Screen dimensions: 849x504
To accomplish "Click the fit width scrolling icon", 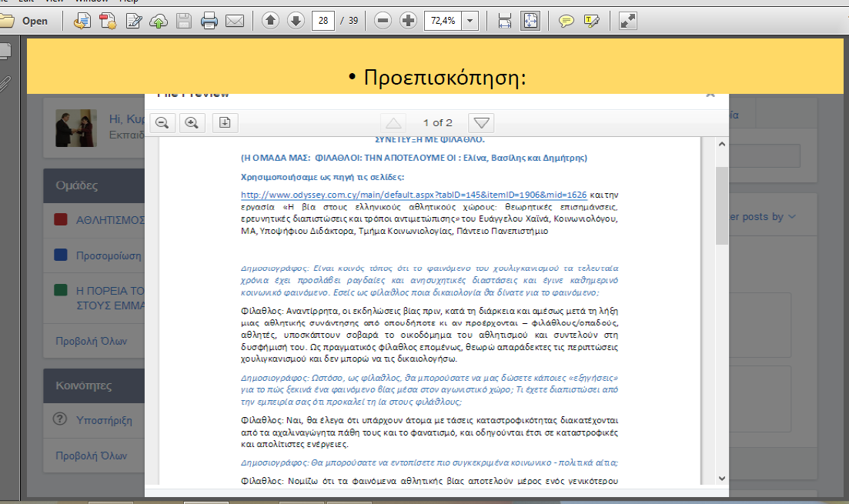I will coord(505,21).
